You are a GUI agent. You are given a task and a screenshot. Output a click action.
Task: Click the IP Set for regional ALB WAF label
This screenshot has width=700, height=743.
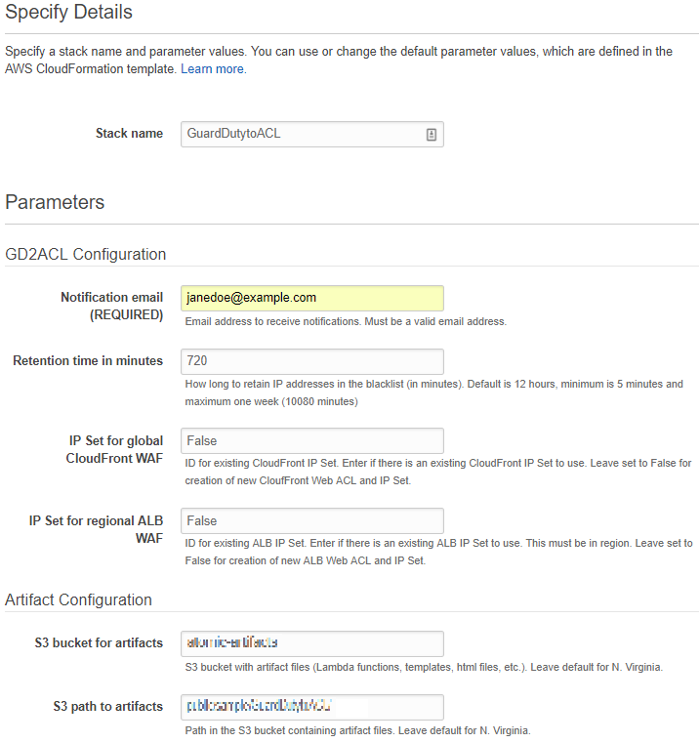pyautogui.click(x=96, y=530)
